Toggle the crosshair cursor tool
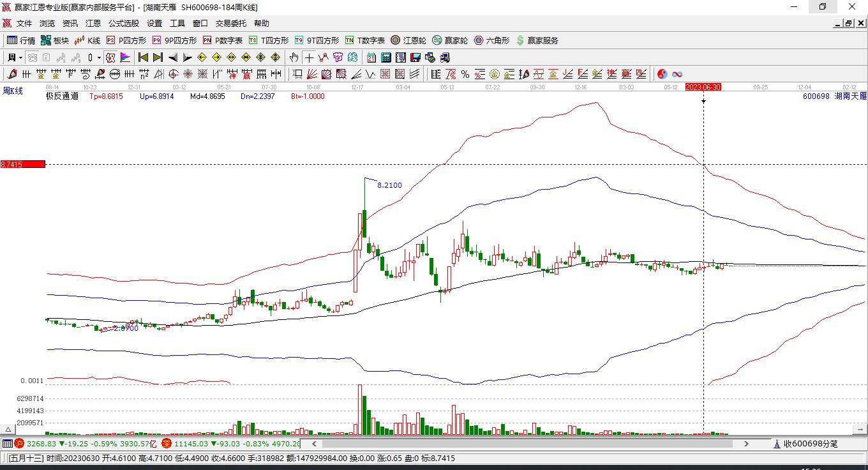Image resolution: width=868 pixels, height=470 pixels. pyautogui.click(x=309, y=57)
